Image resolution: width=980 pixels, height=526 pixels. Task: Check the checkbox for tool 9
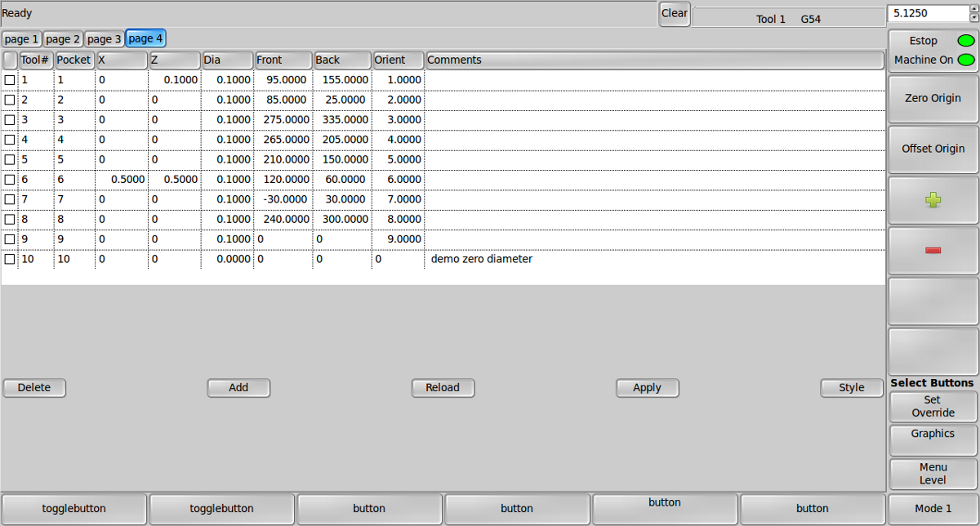(x=10, y=239)
